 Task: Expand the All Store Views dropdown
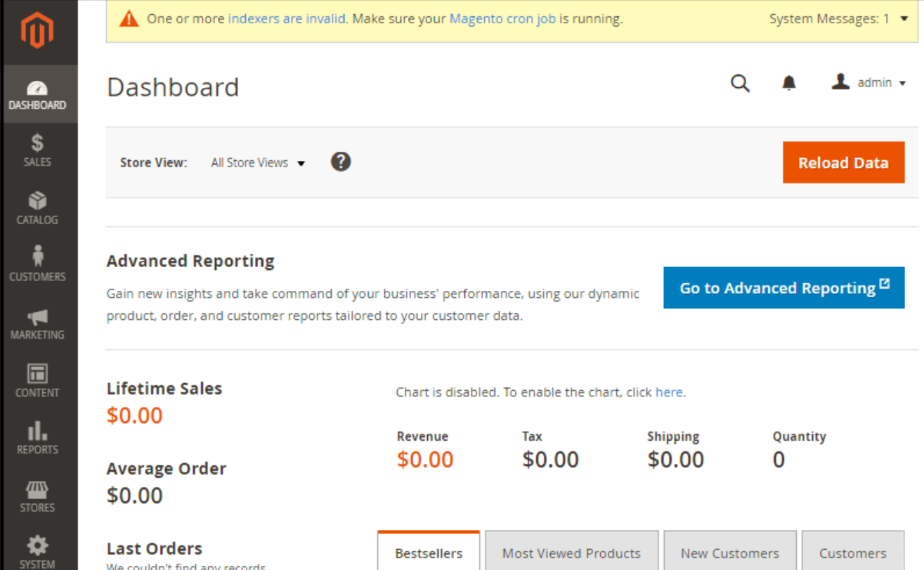(258, 163)
